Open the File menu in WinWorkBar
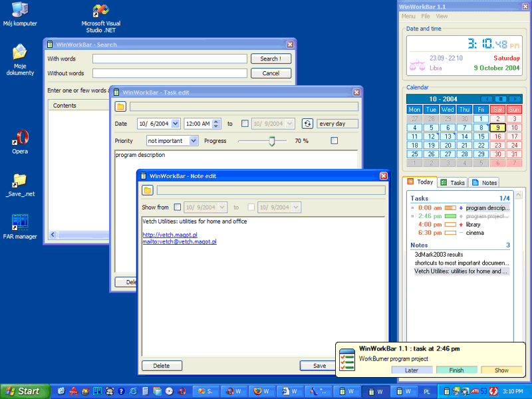Image resolution: width=532 pixels, height=399 pixels. [x=426, y=16]
